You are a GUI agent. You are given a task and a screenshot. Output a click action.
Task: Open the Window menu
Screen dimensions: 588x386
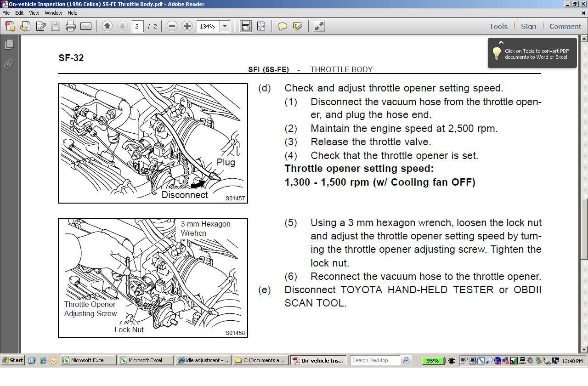(53, 13)
